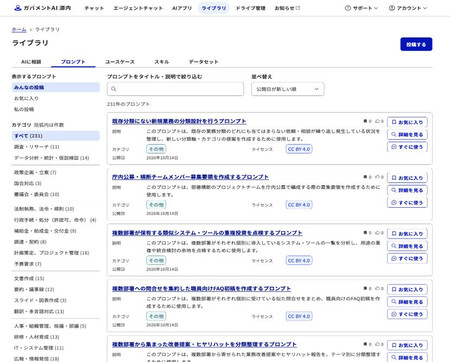
Task: Switch to the プロンプト tab
Action: [73, 62]
